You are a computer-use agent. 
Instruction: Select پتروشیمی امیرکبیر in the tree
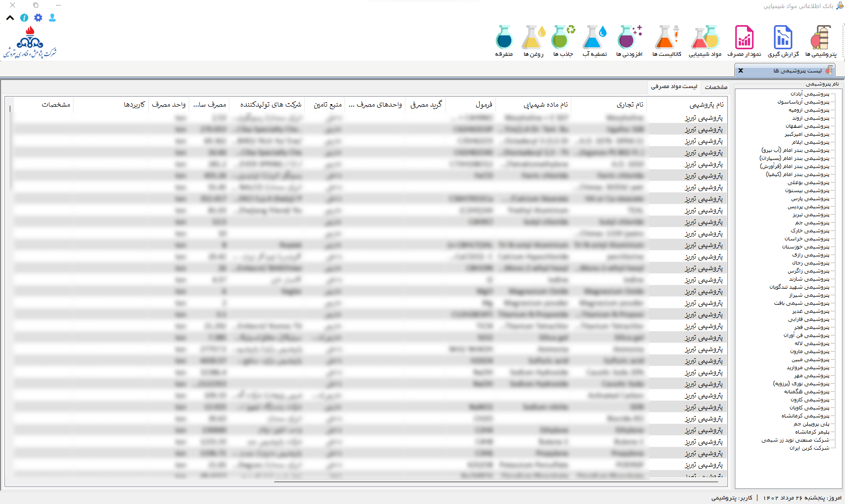click(x=807, y=134)
